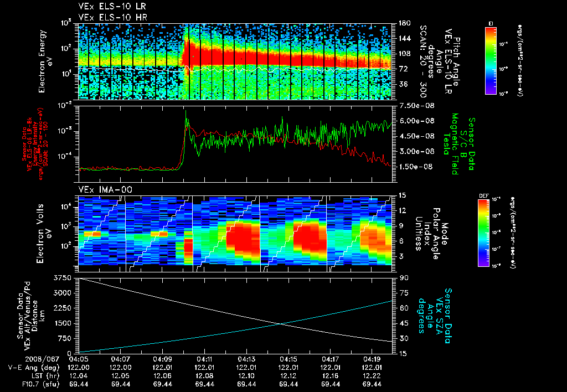This screenshot has width=567, height=392.
Task: Click the "Electron Energy eV" axis label
Action: [x=47, y=61]
